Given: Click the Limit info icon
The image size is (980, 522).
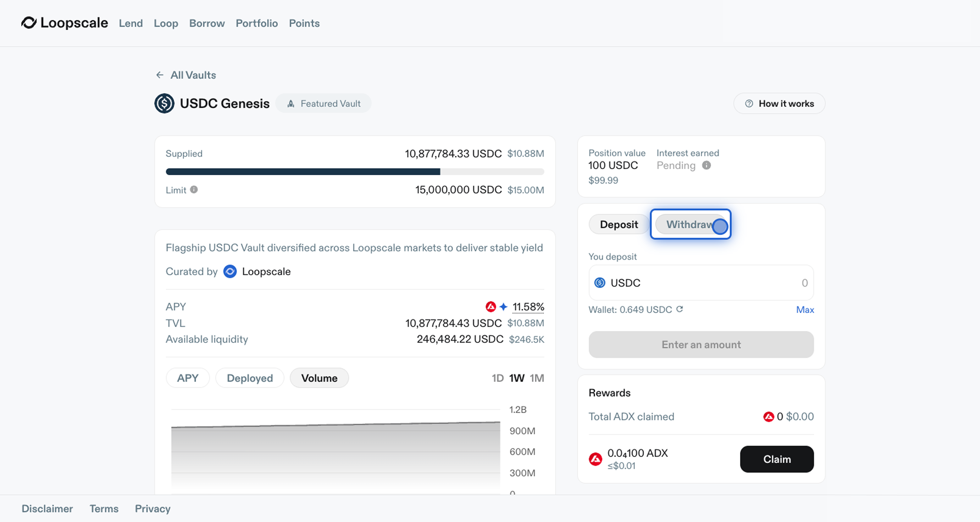Looking at the screenshot, I should point(194,189).
